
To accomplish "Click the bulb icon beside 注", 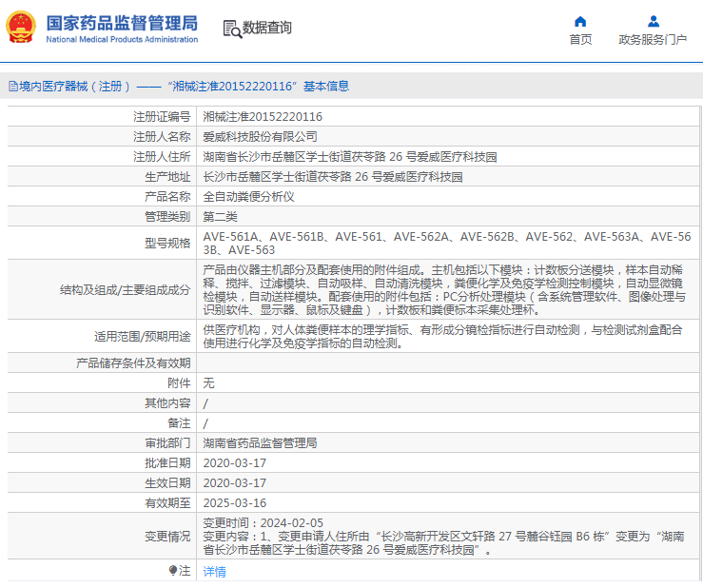I will [172, 570].
